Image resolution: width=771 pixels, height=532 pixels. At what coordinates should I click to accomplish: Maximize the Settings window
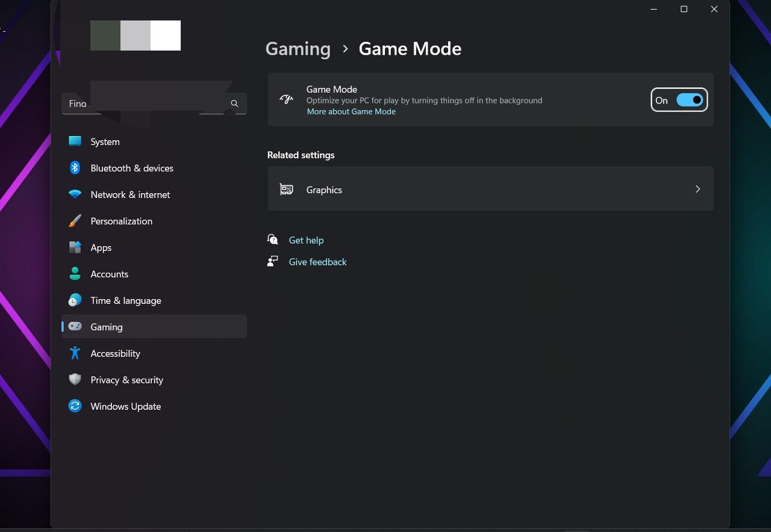tap(684, 9)
